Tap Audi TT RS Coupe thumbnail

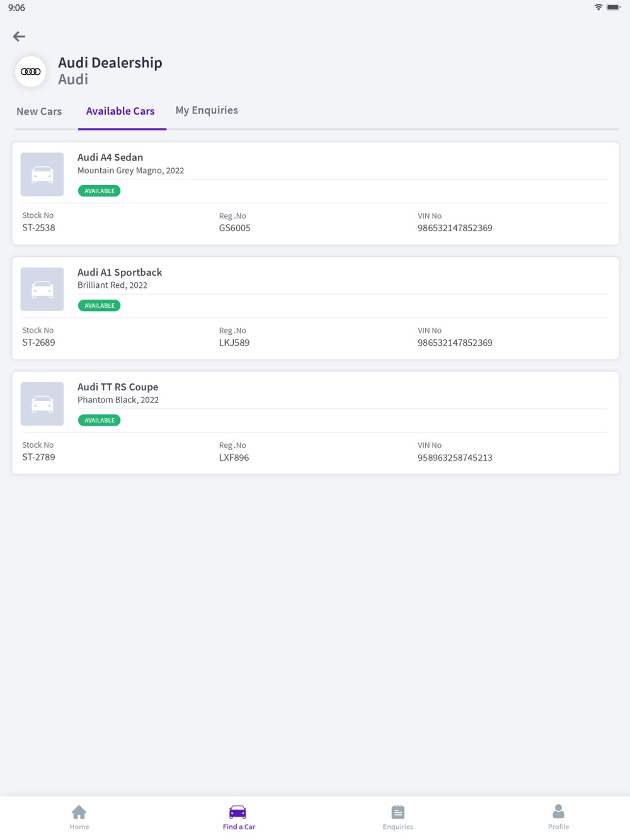click(42, 404)
